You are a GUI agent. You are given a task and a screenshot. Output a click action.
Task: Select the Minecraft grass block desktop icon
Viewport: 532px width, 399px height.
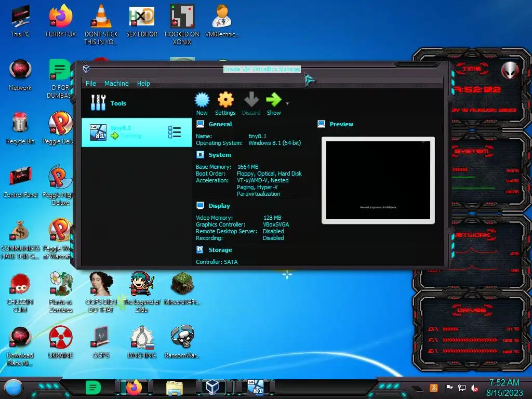tap(182, 288)
